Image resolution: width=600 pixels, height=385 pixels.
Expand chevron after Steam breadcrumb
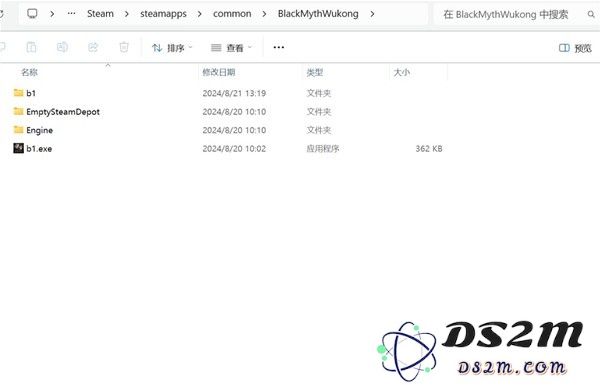(127, 14)
